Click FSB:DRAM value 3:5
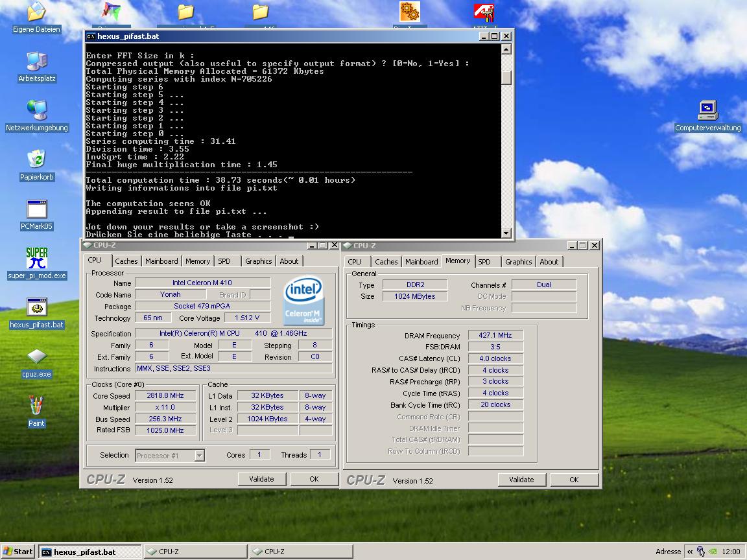The image size is (747, 560). pos(495,347)
